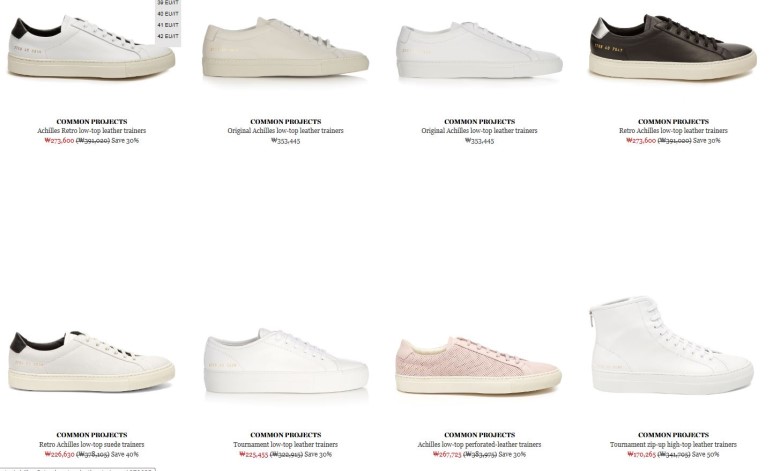
Task: Choose size 41 EU/IT option
Action: coord(168,25)
